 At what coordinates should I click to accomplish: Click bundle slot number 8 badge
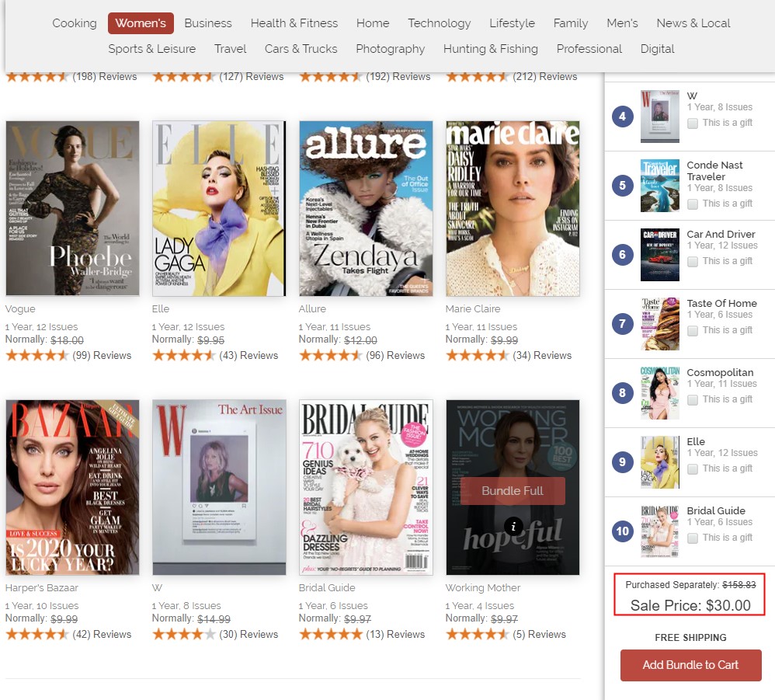click(x=622, y=393)
